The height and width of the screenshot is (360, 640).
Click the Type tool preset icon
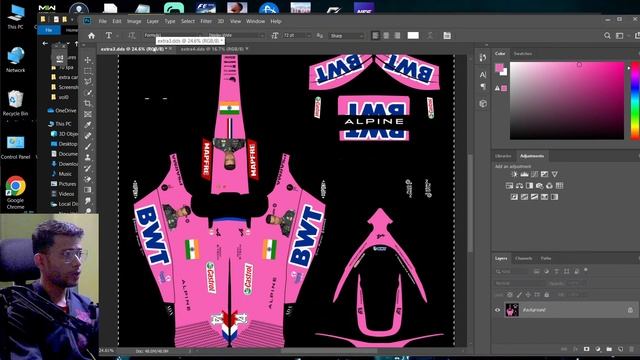point(109,36)
